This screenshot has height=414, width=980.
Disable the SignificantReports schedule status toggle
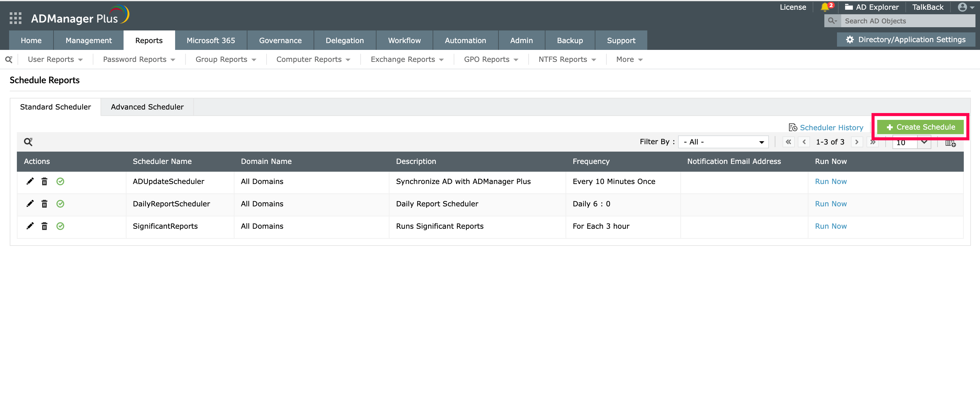point(60,226)
